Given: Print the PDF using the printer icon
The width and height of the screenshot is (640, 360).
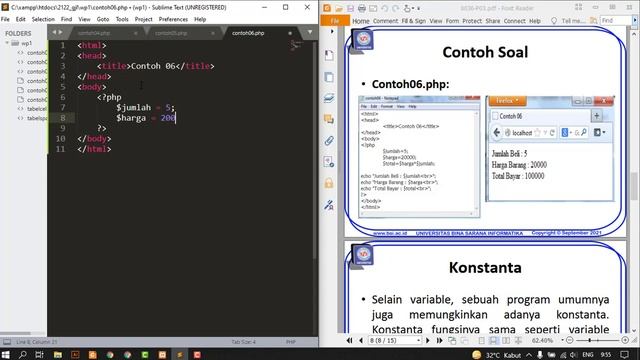Looking at the screenshot, I should pyautogui.click(x=362, y=8).
